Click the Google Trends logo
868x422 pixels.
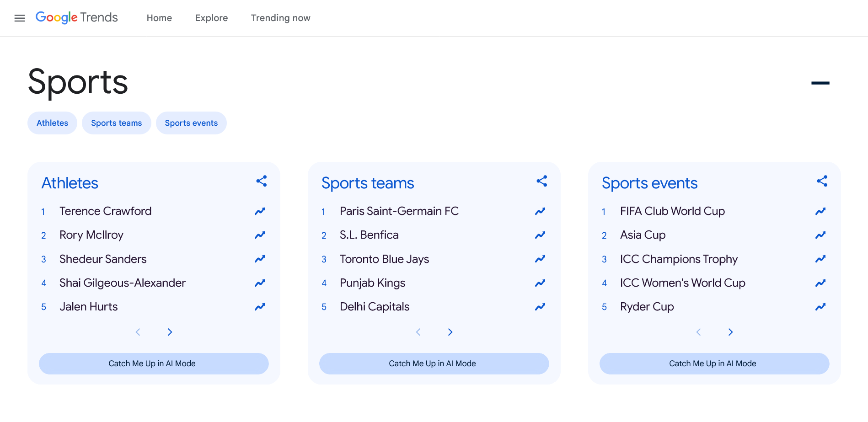coord(77,17)
